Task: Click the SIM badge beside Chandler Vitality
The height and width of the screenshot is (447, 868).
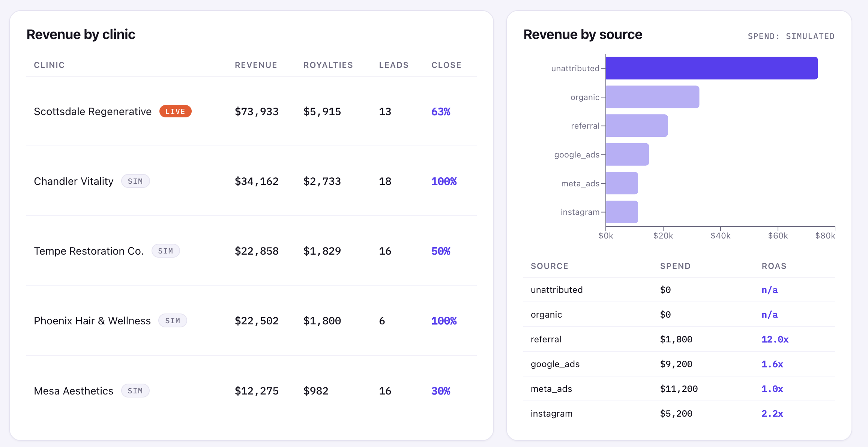Action: click(x=135, y=181)
